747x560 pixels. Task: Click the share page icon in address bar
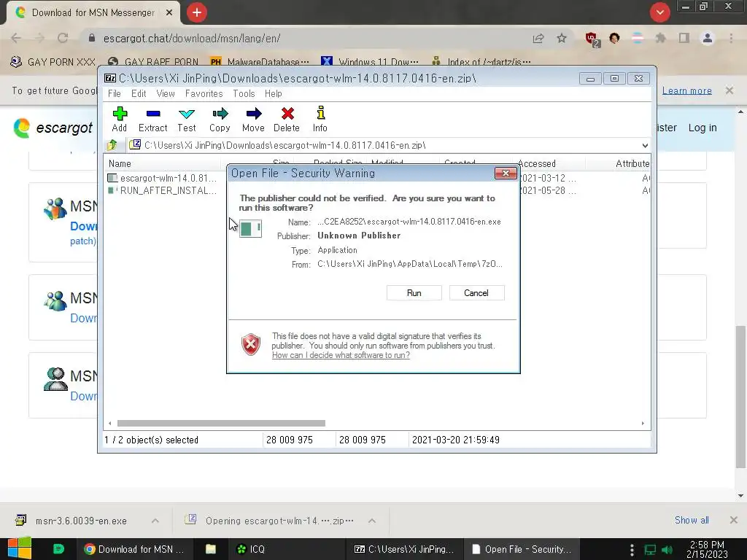click(x=538, y=39)
